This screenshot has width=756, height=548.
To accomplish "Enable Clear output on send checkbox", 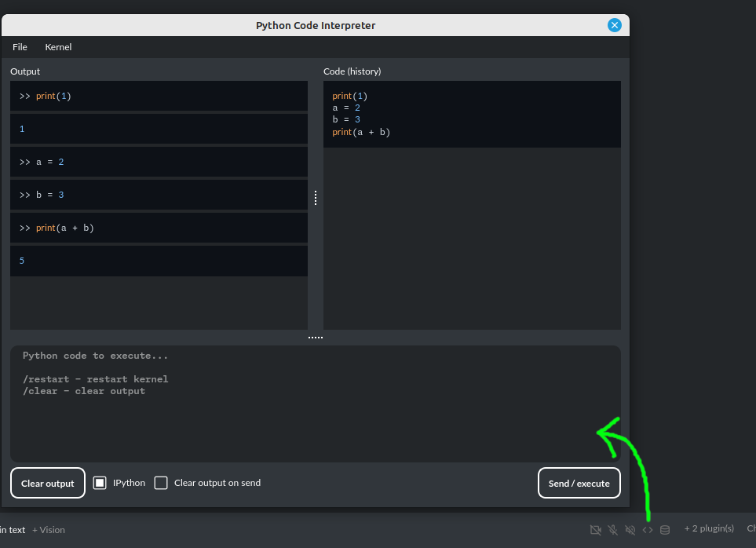I will click(x=161, y=483).
